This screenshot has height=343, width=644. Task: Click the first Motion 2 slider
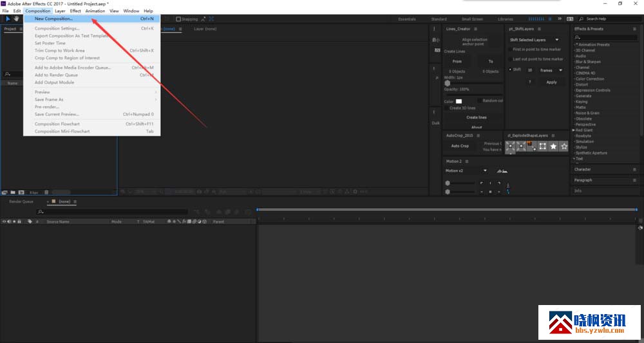point(460,183)
